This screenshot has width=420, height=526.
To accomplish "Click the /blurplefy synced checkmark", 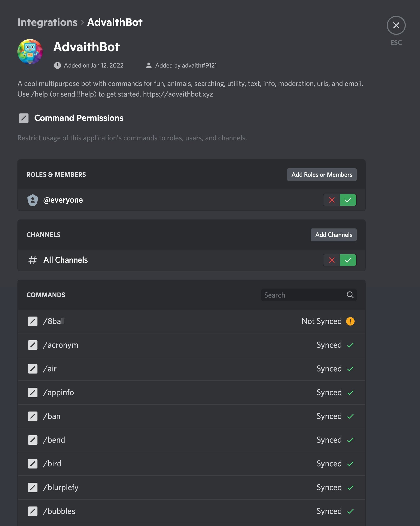I will pos(350,487).
